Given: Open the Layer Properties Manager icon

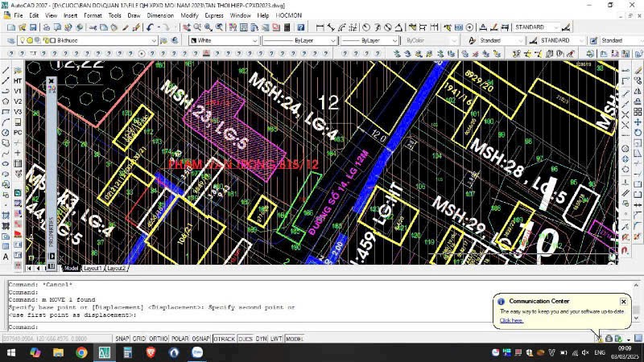Looking at the screenshot, I should click(11, 41).
